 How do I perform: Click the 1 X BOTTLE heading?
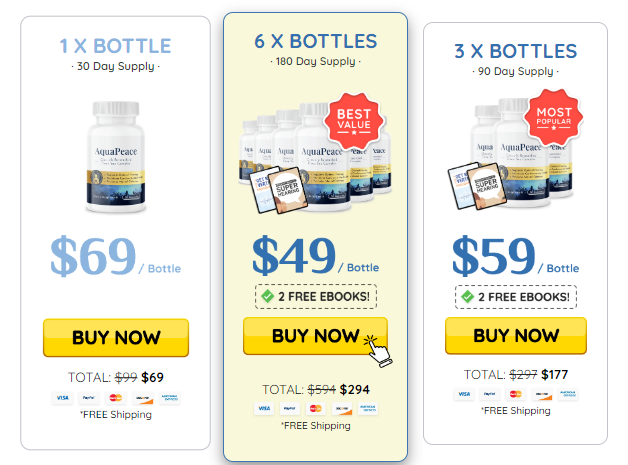click(x=115, y=46)
